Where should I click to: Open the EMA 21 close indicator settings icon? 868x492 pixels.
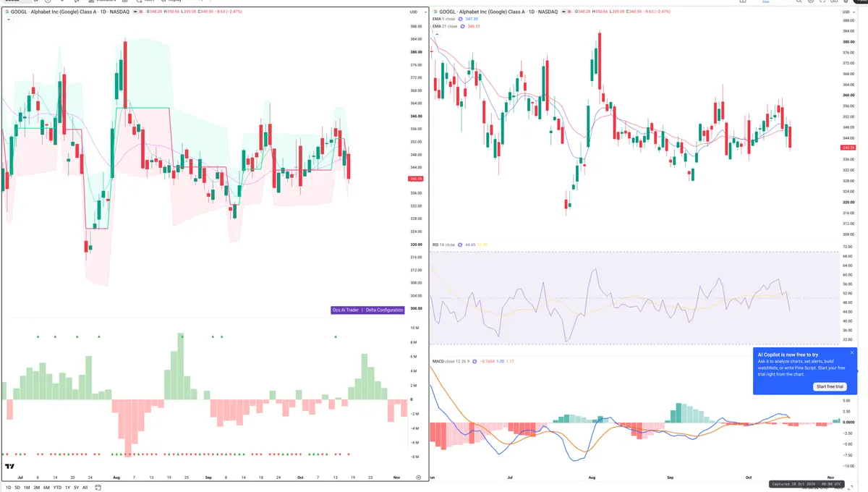tap(462, 26)
